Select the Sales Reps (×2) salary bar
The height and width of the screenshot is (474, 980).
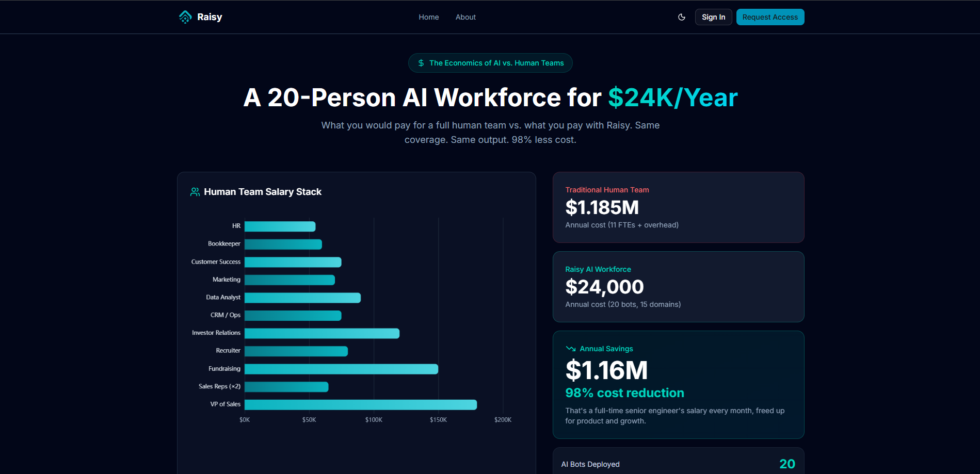(286, 387)
